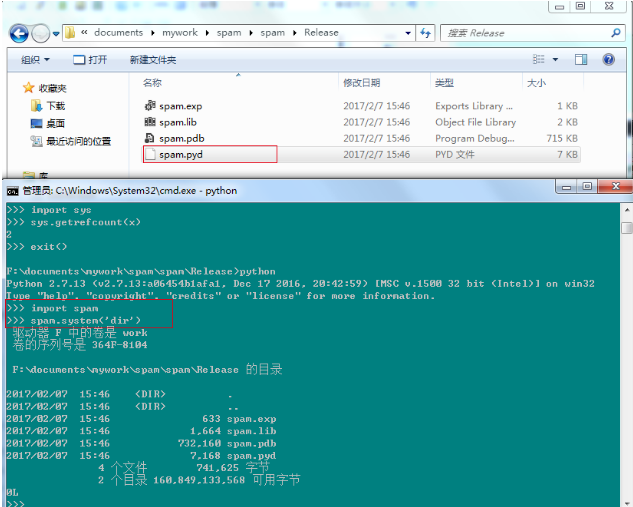Click the 打开 toolbar button

tap(90, 60)
